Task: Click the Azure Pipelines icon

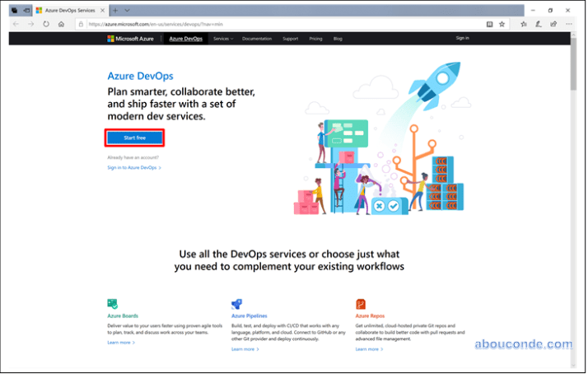Action: click(236, 304)
